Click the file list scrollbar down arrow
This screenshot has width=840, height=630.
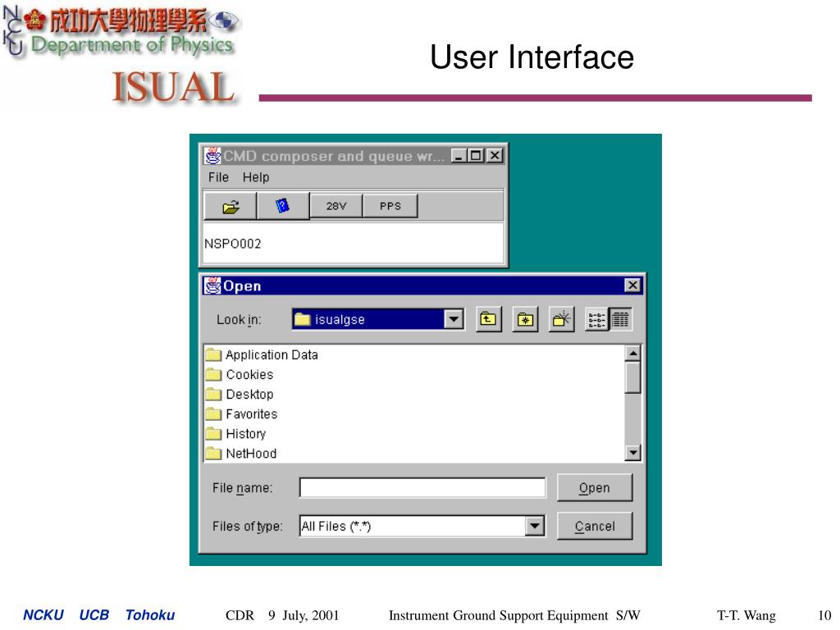click(x=632, y=453)
